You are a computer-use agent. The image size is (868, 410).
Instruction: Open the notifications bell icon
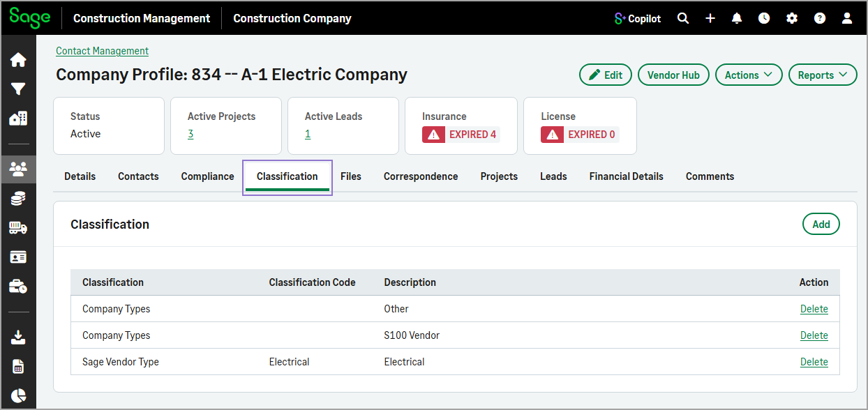[737, 19]
